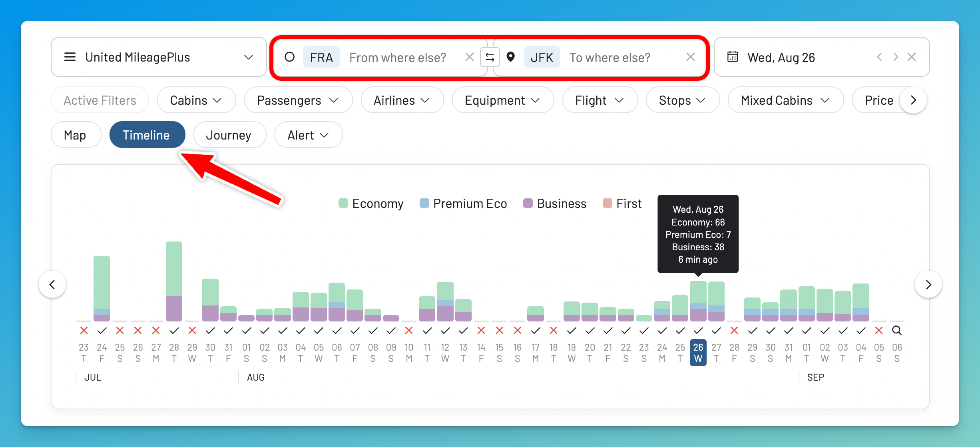Click the destination pin icon
The image size is (980, 447).
click(x=510, y=57)
